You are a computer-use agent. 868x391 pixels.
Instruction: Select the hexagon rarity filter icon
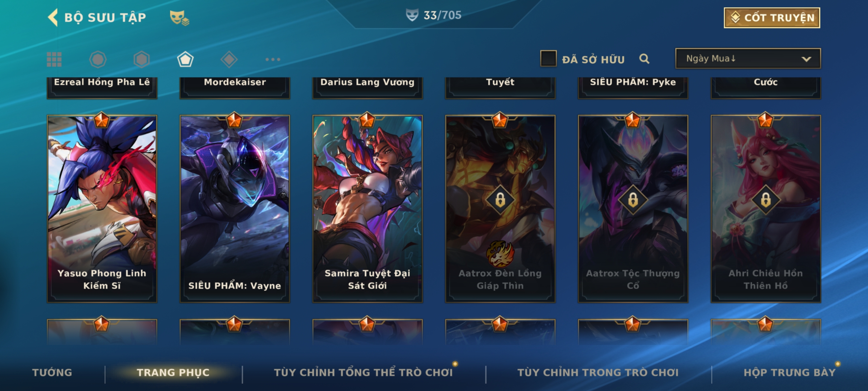(141, 59)
